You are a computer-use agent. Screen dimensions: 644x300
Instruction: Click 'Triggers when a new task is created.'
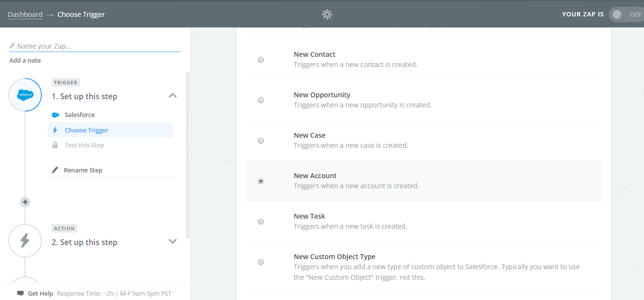click(x=350, y=226)
